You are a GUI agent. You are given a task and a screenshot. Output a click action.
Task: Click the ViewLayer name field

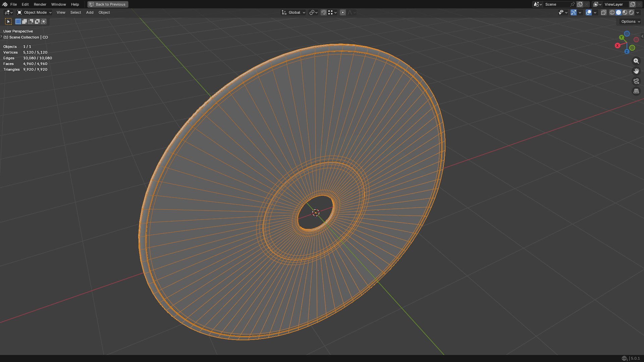pos(616,4)
